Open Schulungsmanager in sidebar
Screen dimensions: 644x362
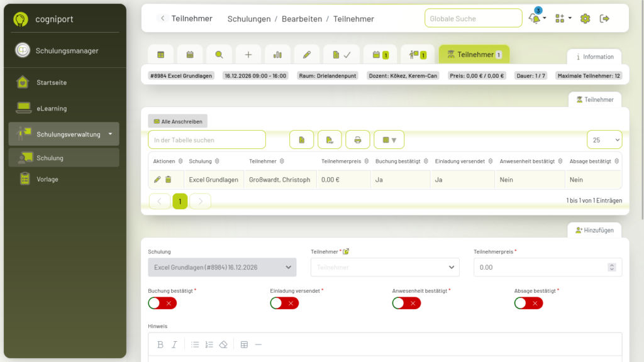(x=64, y=50)
